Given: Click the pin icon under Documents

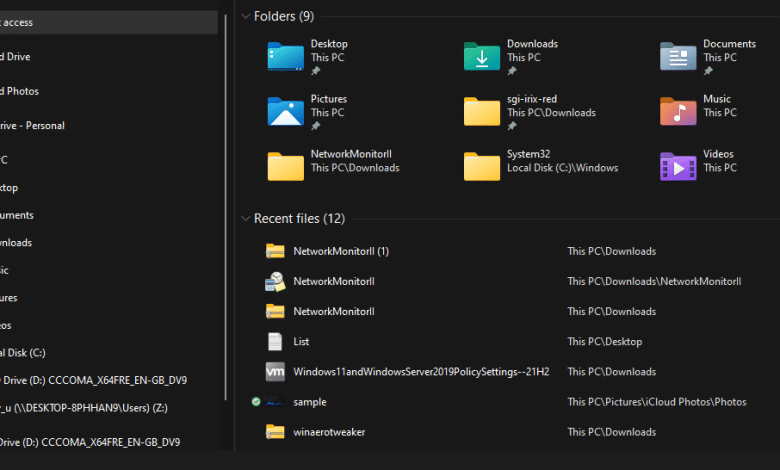Looking at the screenshot, I should [x=708, y=71].
